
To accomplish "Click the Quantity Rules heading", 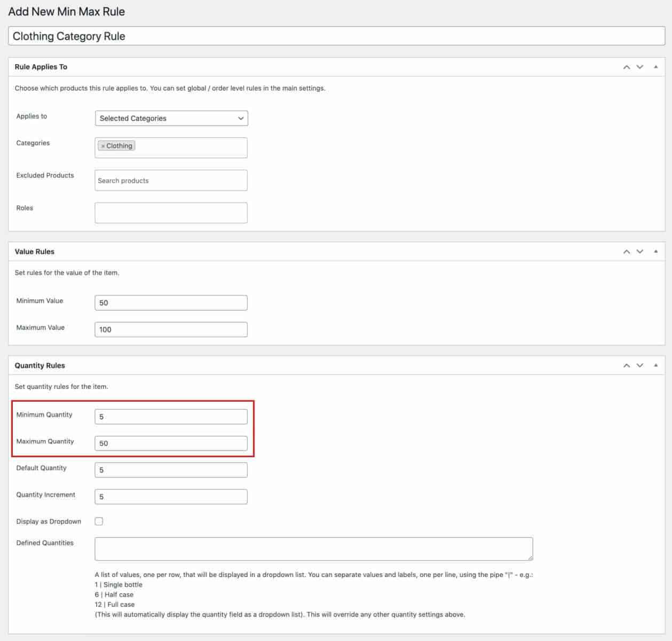I will click(40, 365).
